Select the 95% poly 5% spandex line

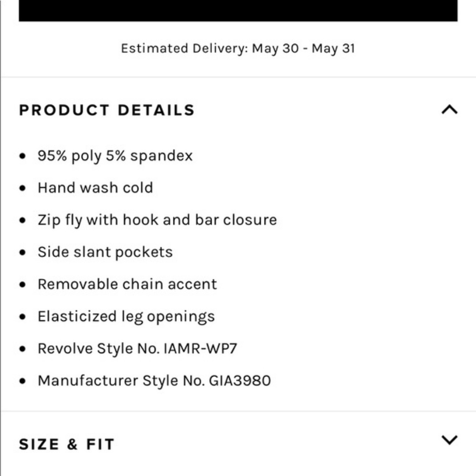[115, 156]
